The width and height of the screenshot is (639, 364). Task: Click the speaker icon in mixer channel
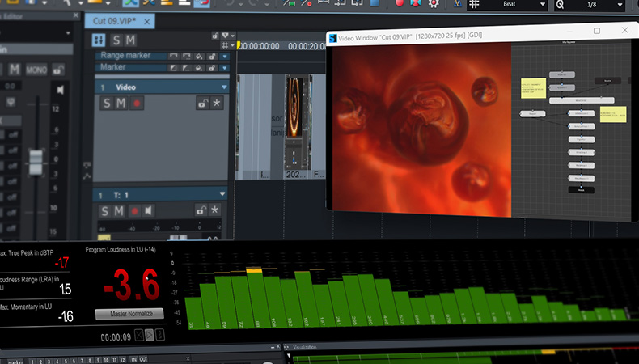tap(60, 88)
